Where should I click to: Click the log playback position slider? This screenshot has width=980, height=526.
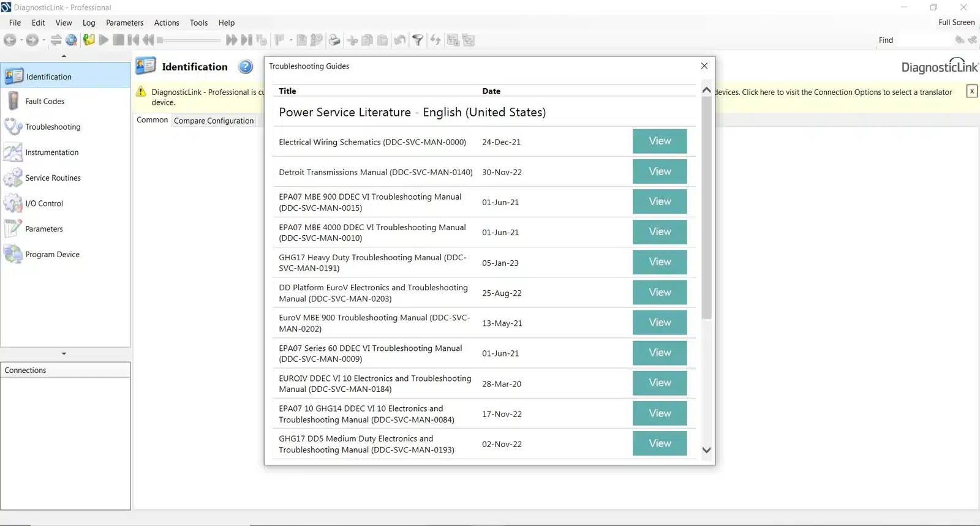click(x=189, y=40)
